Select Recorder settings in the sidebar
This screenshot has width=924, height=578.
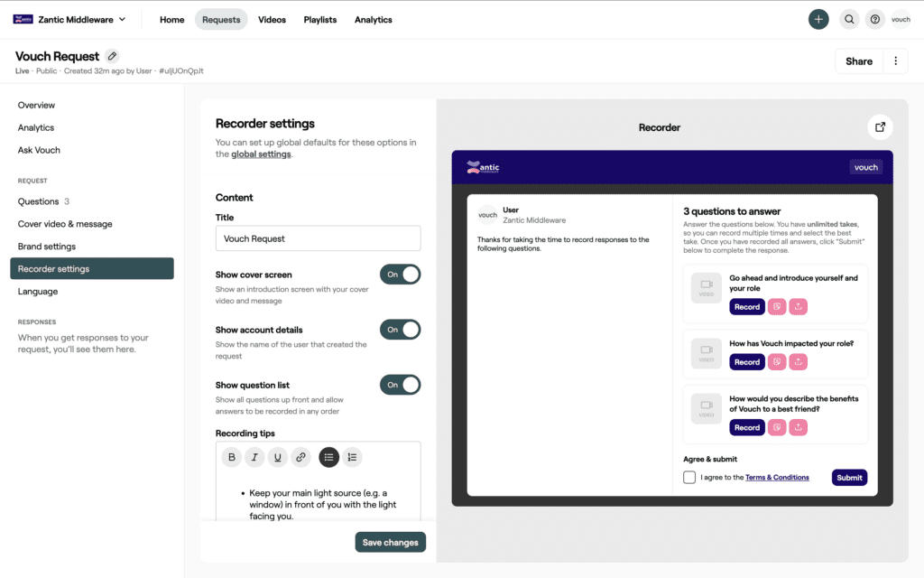[x=92, y=269]
